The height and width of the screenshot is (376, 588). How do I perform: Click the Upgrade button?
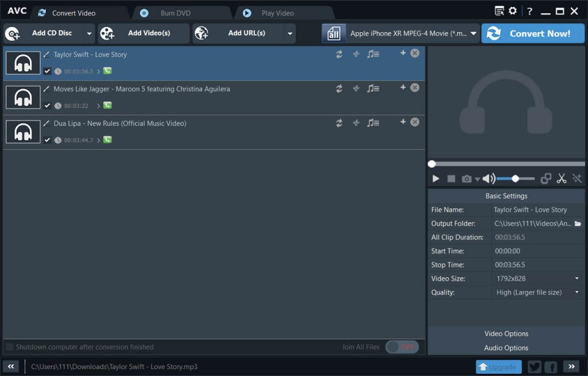pos(498,367)
